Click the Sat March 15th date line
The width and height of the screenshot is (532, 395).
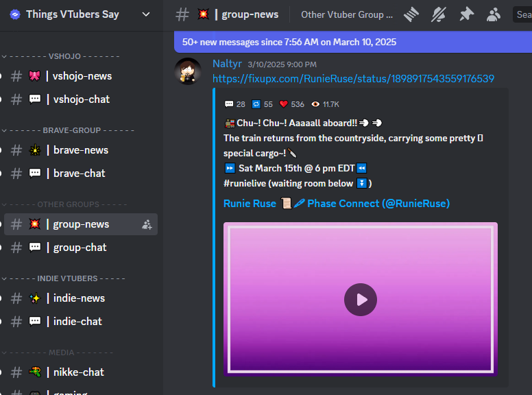[x=295, y=168]
